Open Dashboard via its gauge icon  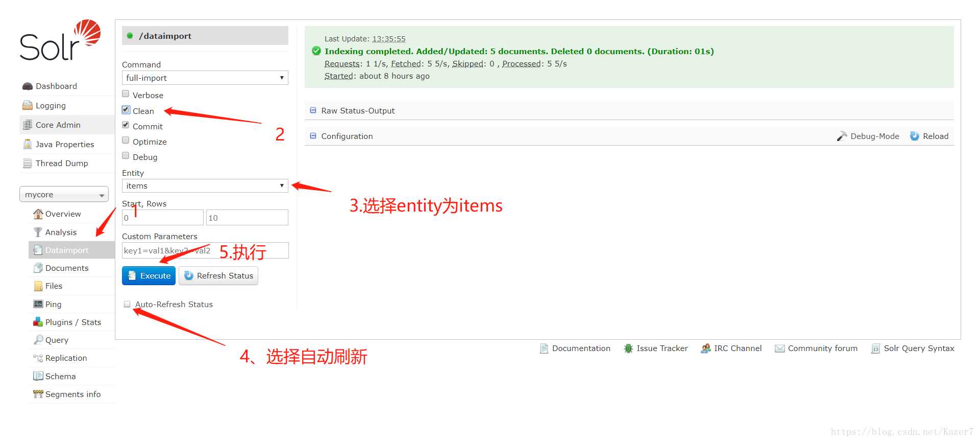(x=28, y=86)
